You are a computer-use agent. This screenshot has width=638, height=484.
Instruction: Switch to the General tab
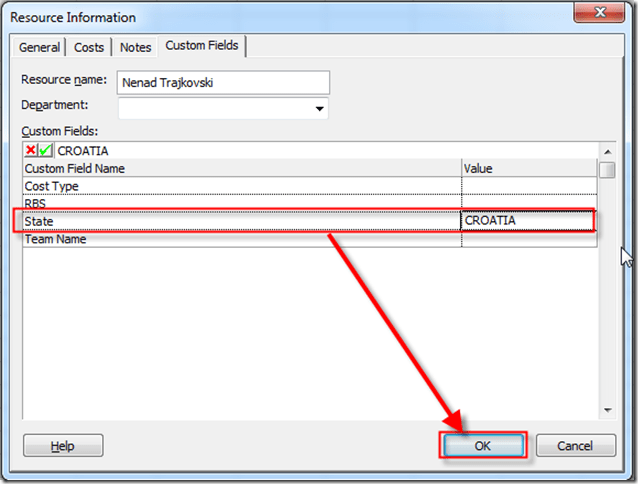pyautogui.click(x=40, y=47)
